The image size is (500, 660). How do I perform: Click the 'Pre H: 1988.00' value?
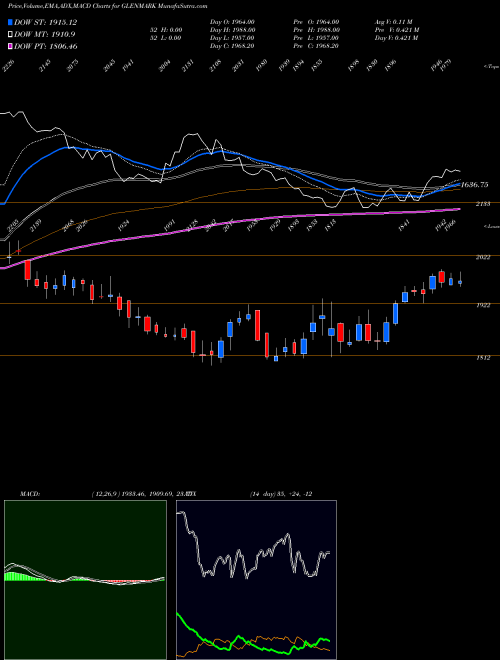point(319,30)
